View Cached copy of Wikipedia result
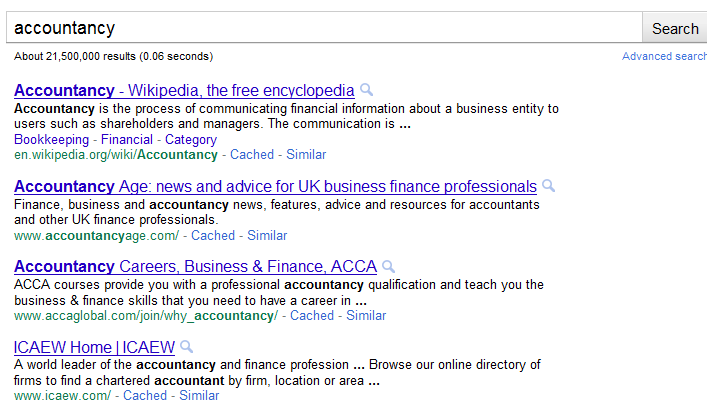Image resolution: width=707 pixels, height=408 pixels. 252,155
